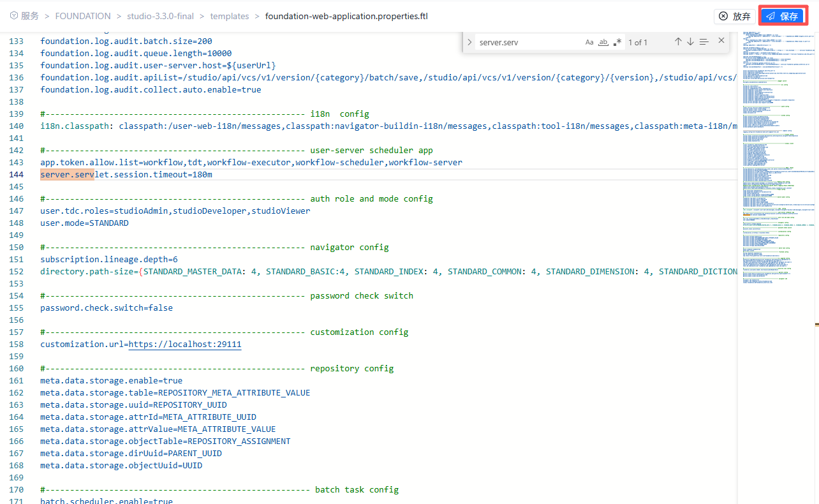Screen dimensions: 819x504
Task: Toggle Match Case in find widget
Action: [589, 42]
